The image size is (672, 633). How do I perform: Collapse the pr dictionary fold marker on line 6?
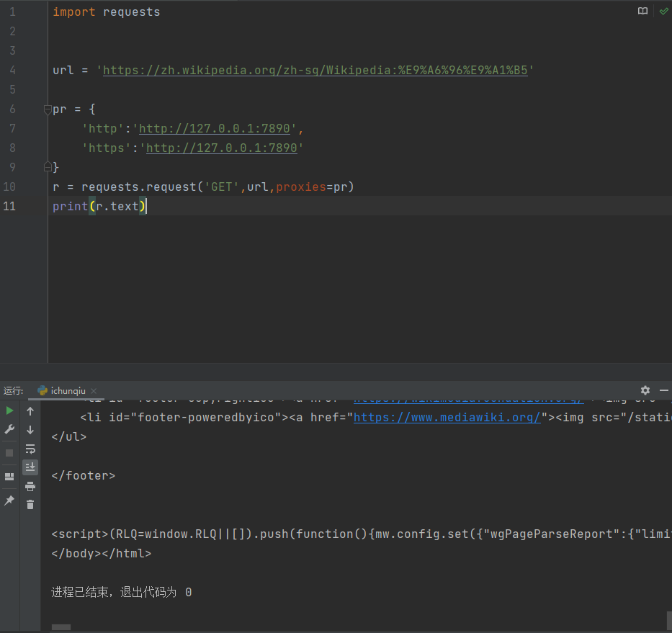(x=48, y=109)
